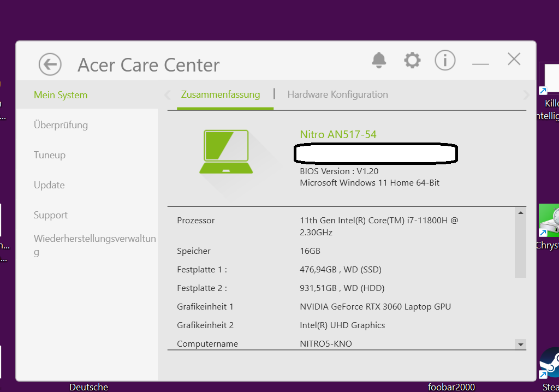559x392 pixels.
Task: Click the Nitro AN517-54 model name
Action: 338,134
